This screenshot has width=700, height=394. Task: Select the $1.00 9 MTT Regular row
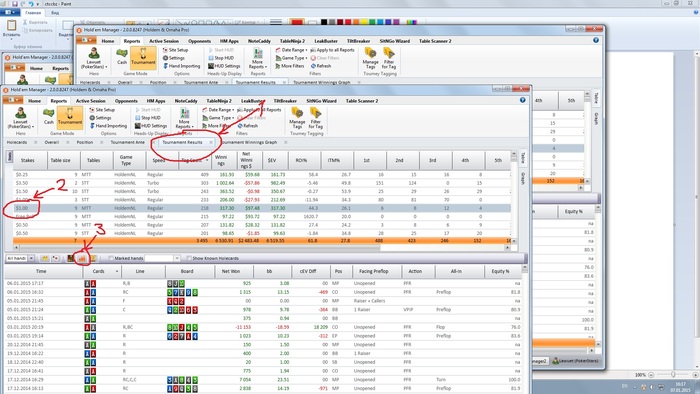262,208
